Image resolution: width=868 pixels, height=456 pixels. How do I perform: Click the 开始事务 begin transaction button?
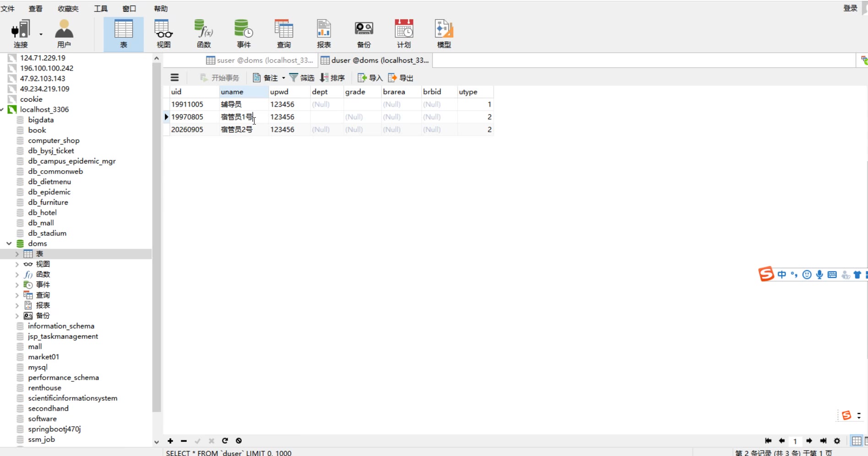pos(220,78)
